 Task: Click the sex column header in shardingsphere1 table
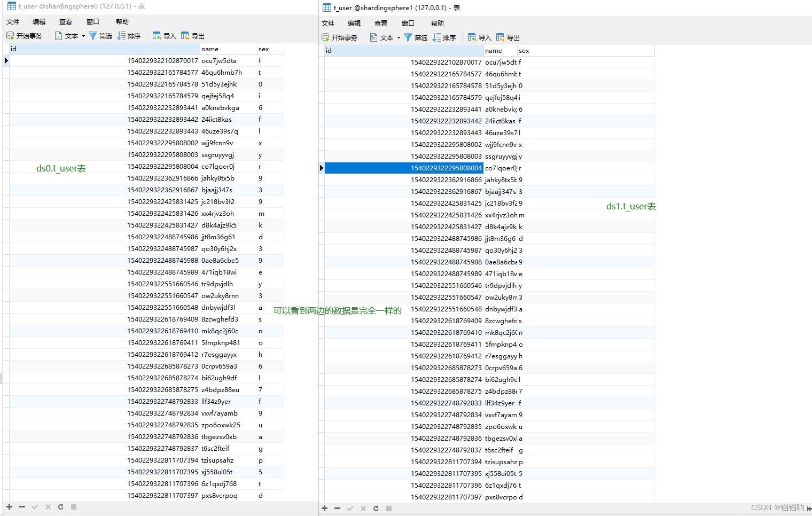click(x=585, y=51)
